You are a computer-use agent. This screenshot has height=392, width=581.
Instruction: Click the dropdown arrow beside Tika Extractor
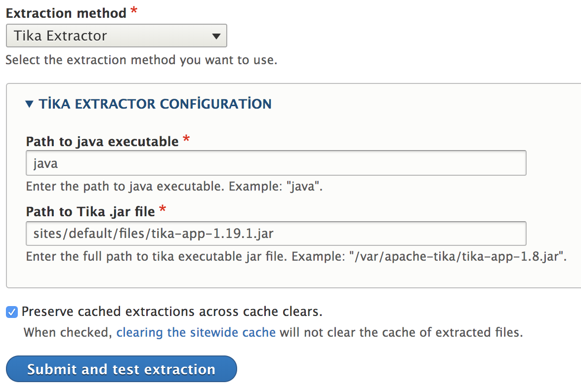[216, 36]
